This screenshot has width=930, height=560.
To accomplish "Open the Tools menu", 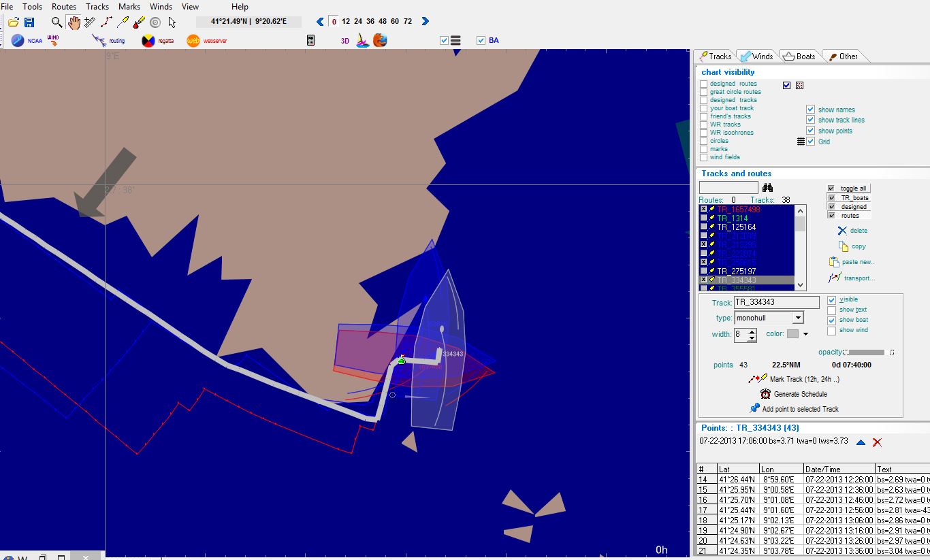I will (x=32, y=6).
